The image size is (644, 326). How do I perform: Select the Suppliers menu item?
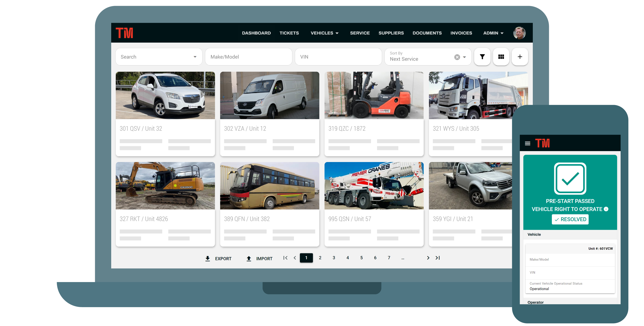pyautogui.click(x=391, y=33)
